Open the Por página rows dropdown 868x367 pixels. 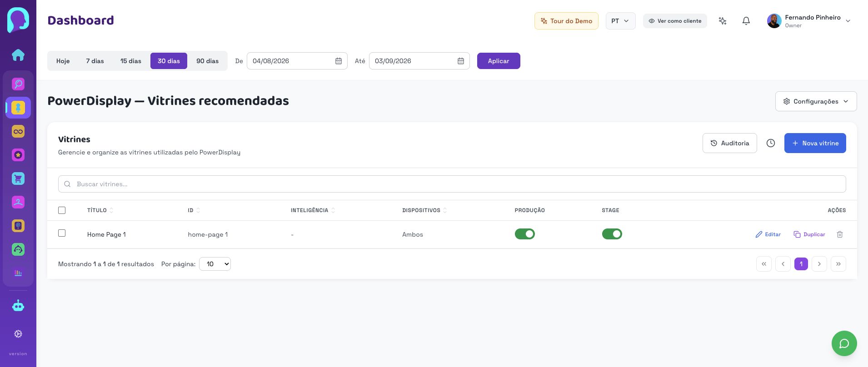[x=215, y=264]
